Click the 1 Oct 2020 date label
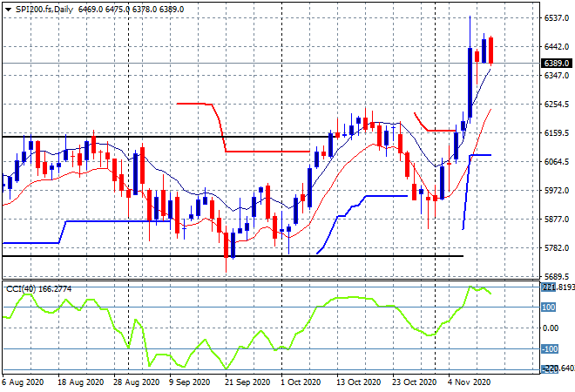575x392 pixels. [301, 382]
